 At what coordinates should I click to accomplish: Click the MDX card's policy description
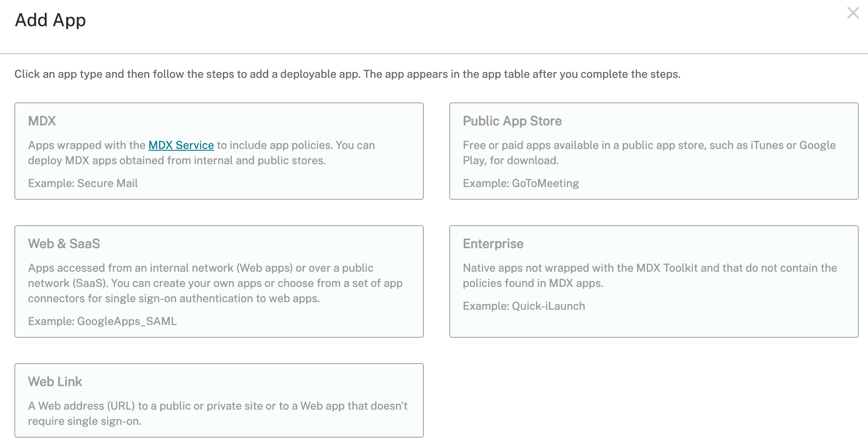[x=177, y=160]
